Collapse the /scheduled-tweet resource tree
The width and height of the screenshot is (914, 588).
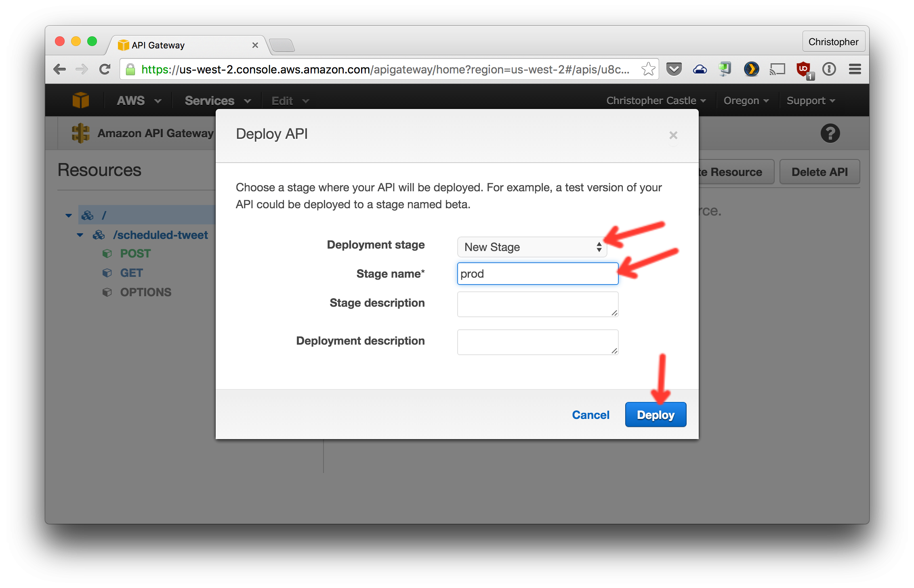[x=80, y=235]
